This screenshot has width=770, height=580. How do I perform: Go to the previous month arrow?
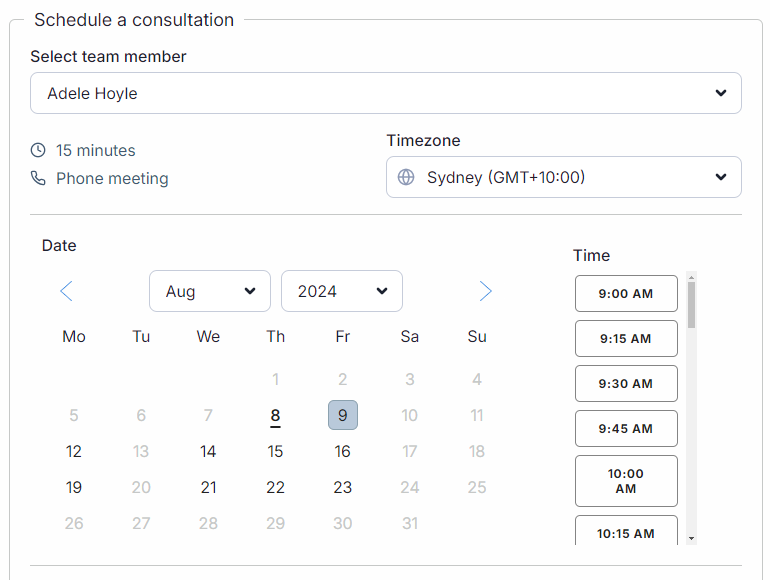tap(66, 291)
